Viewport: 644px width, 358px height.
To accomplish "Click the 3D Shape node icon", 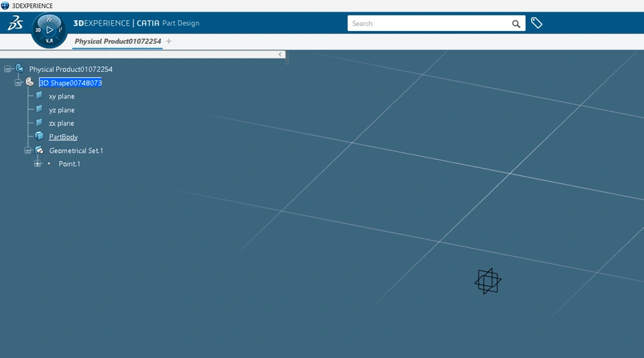I will click(30, 82).
